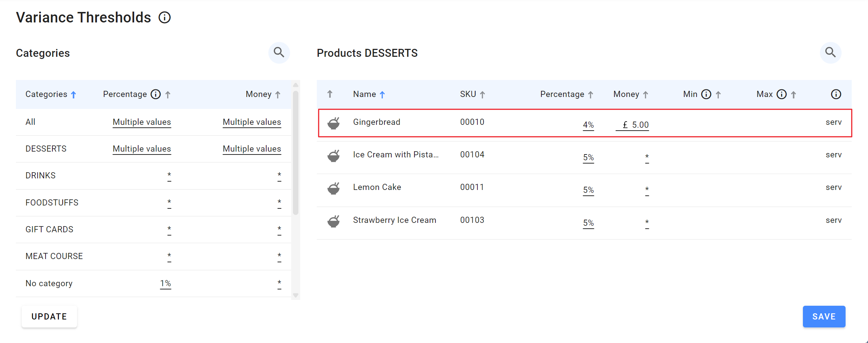Click the Max column info icon
868x343 pixels.
[782, 94]
